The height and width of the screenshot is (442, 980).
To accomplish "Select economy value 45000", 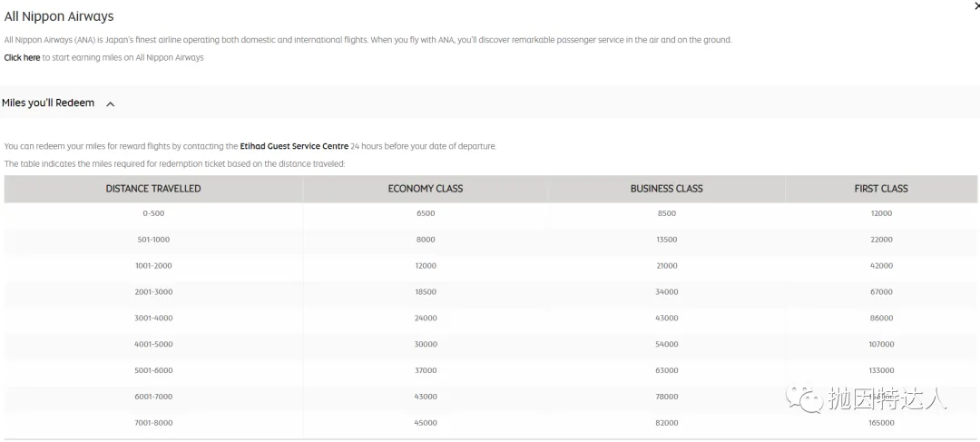I will pos(425,423).
